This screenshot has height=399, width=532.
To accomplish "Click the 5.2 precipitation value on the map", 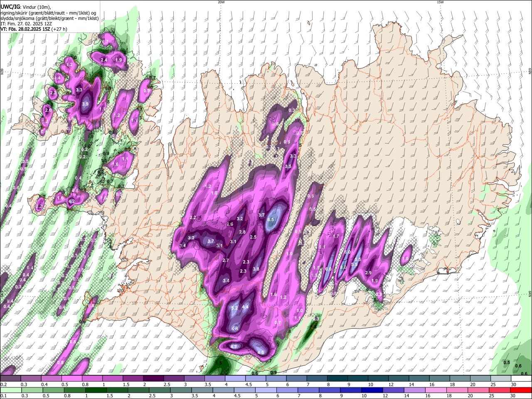I will tap(234, 308).
